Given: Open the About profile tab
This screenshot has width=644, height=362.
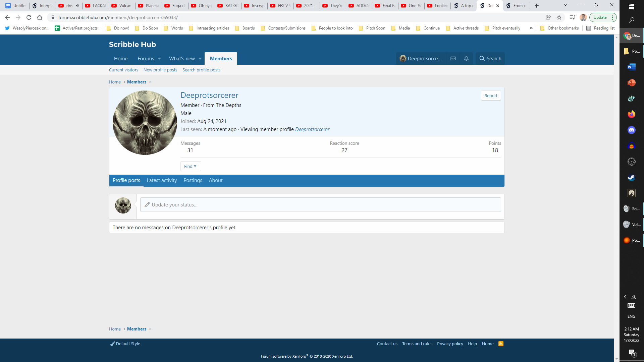Looking at the screenshot, I should pos(215,180).
